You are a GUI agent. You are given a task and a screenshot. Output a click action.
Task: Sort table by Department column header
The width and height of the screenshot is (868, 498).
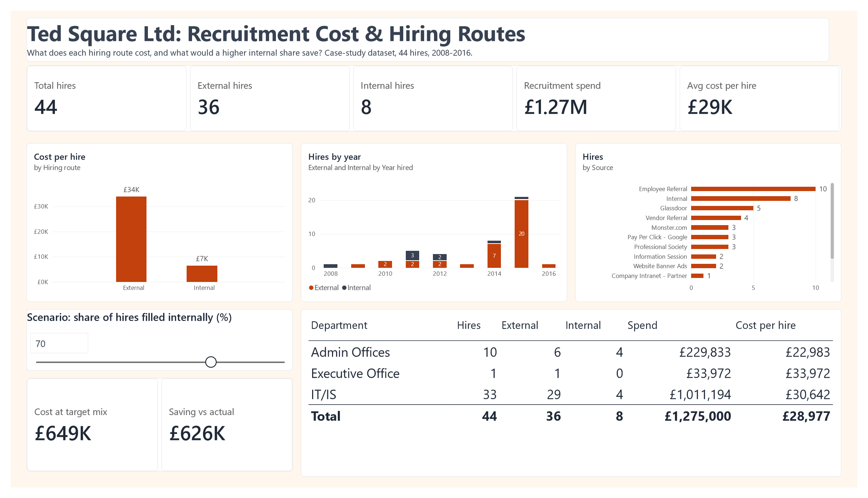pyautogui.click(x=339, y=325)
